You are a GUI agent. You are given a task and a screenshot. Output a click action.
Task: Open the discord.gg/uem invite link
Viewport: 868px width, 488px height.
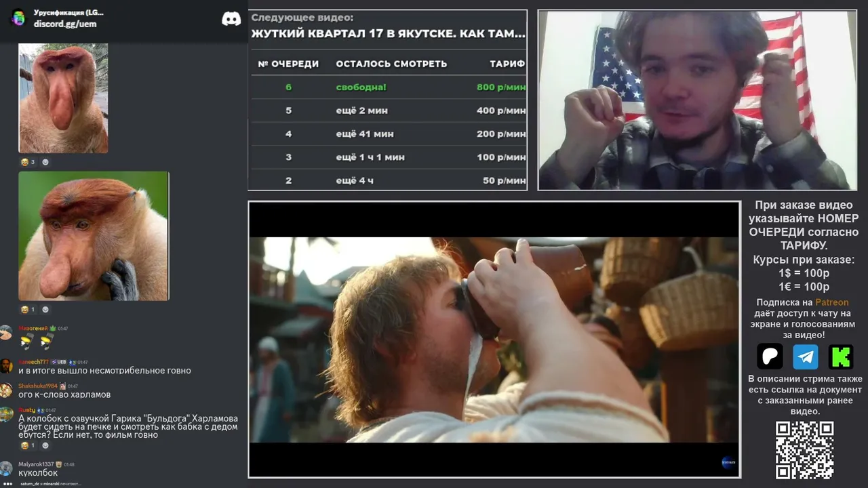[65, 24]
